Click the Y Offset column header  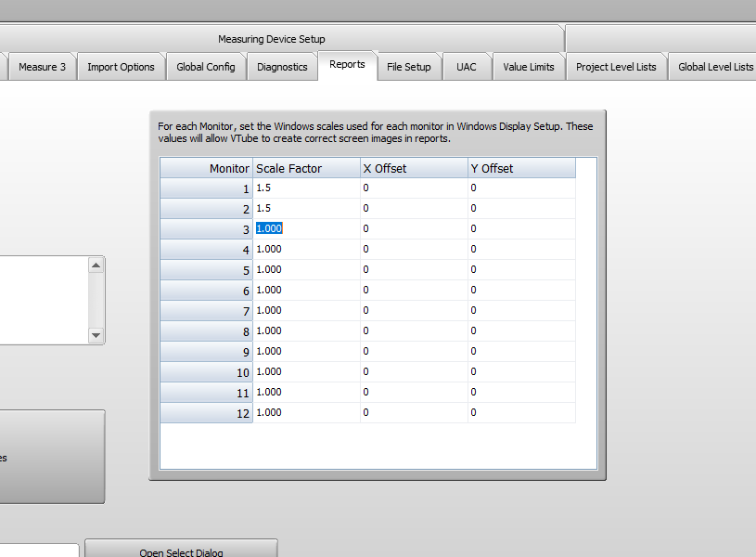pos(521,168)
